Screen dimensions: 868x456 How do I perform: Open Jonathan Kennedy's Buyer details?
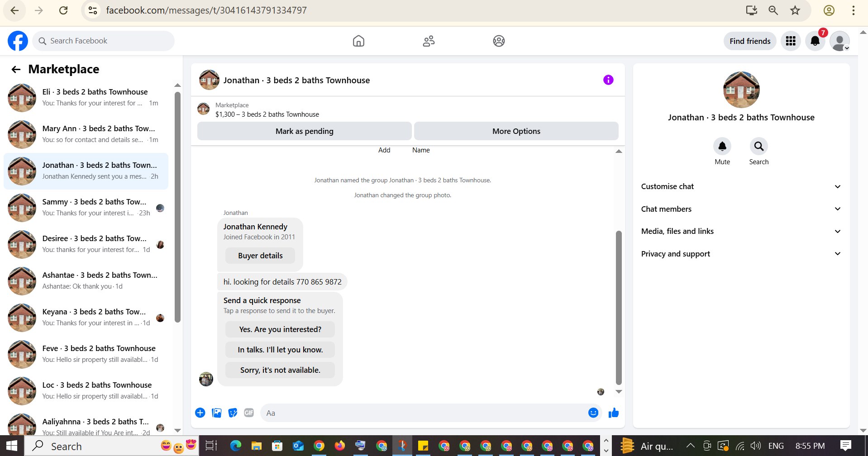[x=260, y=256]
